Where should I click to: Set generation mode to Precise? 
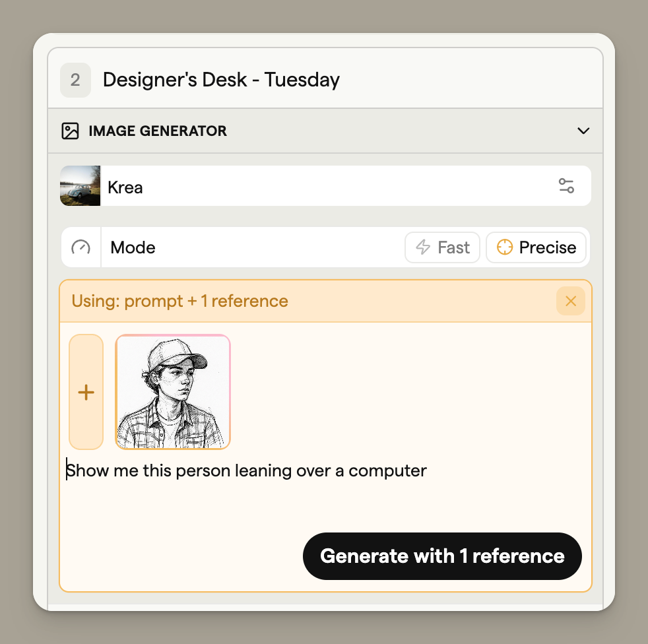pyautogui.click(x=536, y=247)
